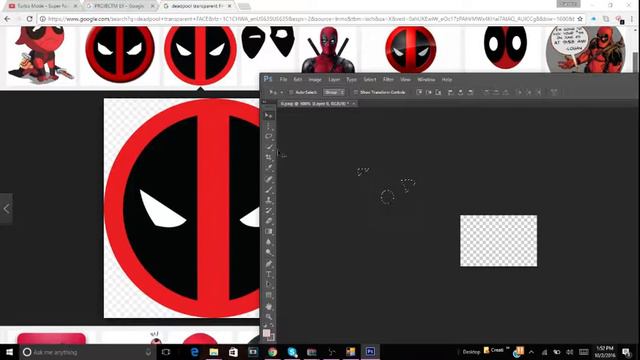
Task: Bookmark page with the star icon
Action: tap(580, 19)
